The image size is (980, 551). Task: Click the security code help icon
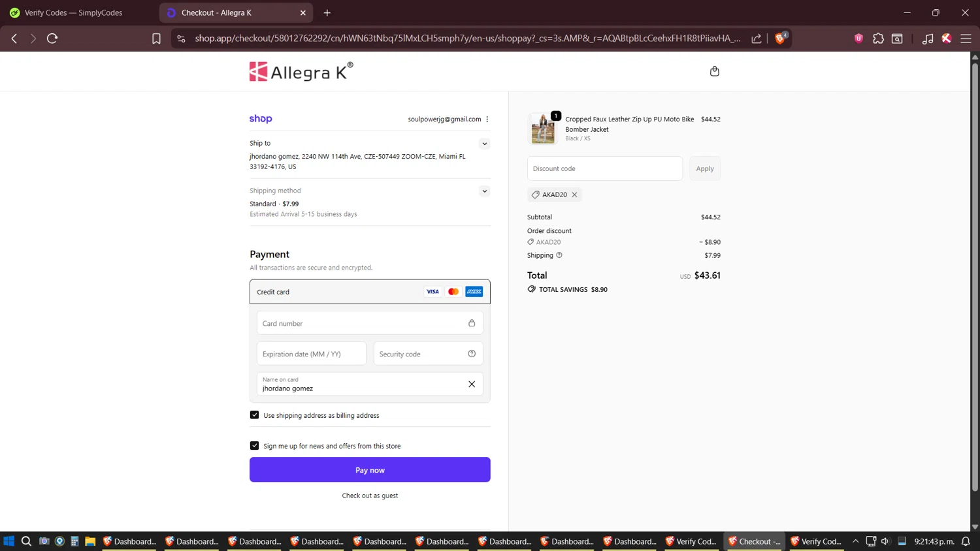click(x=472, y=354)
